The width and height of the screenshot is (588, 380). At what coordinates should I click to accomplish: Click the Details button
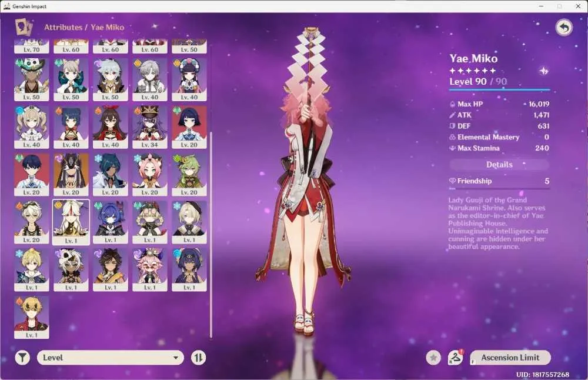(499, 164)
